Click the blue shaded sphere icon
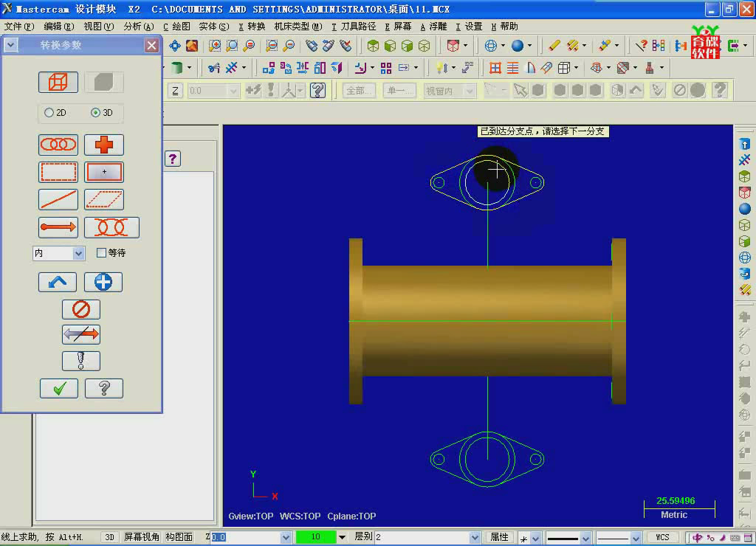This screenshot has width=756, height=546. click(x=518, y=46)
